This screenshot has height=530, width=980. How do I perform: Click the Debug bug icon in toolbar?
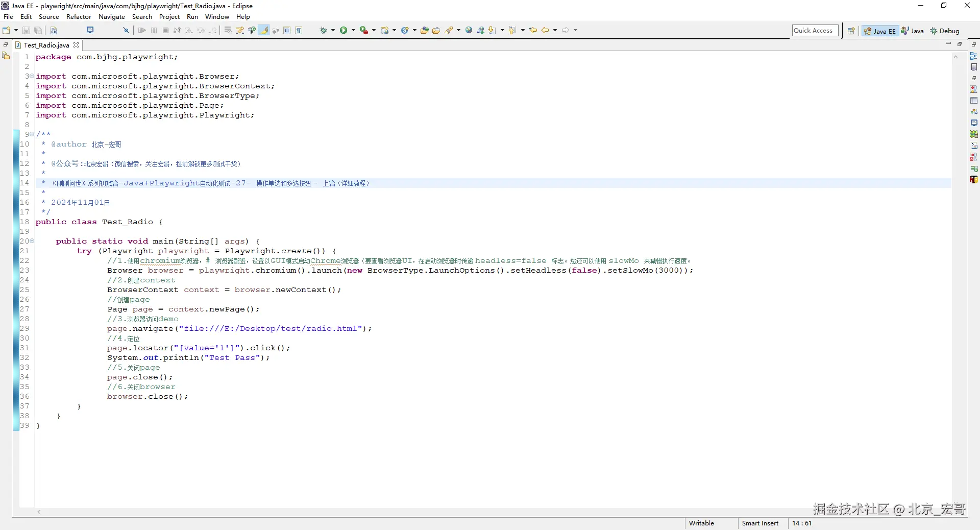(x=323, y=31)
